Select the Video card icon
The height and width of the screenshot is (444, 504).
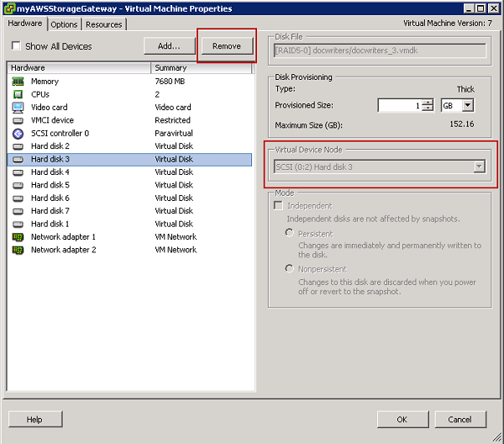(x=18, y=108)
